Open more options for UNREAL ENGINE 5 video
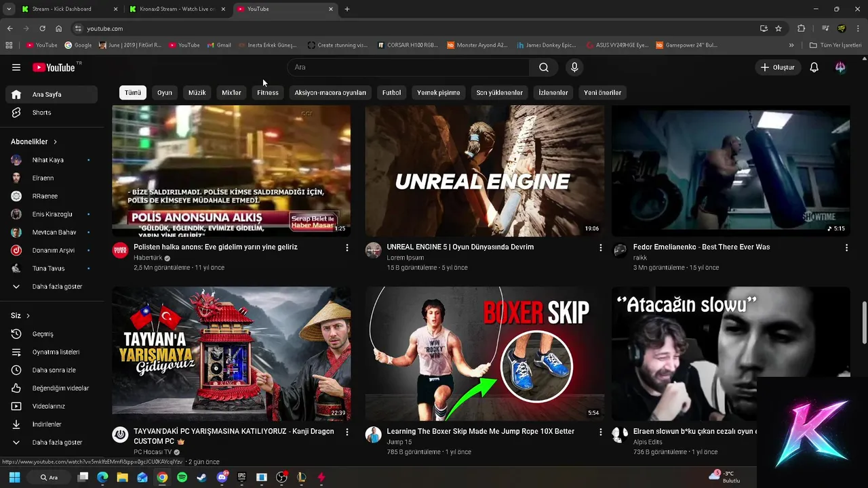868x488 pixels. tap(600, 248)
